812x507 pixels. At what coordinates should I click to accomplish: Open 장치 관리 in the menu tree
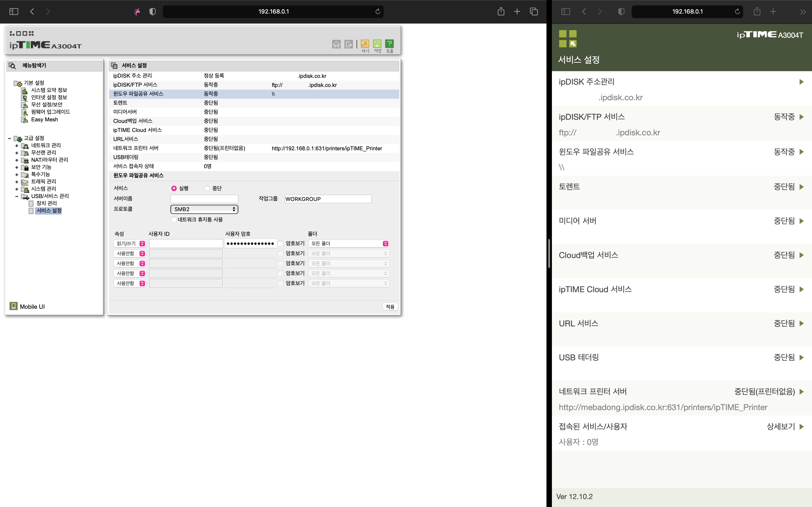tap(46, 203)
